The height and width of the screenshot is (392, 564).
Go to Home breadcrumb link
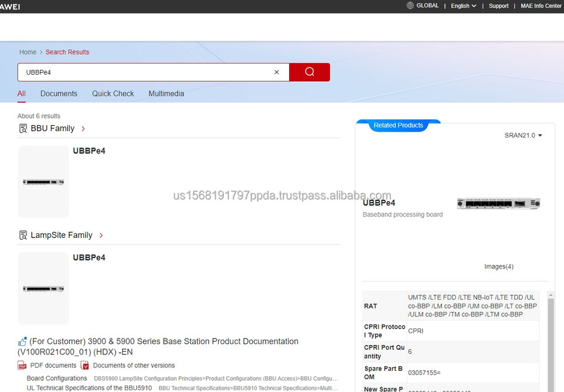[28, 52]
